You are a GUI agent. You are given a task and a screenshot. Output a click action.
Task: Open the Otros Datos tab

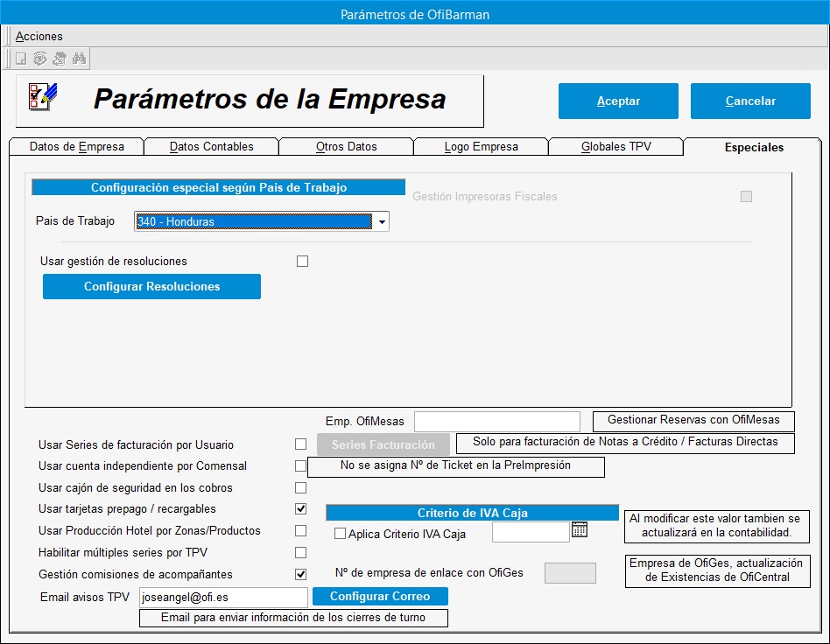click(x=346, y=147)
